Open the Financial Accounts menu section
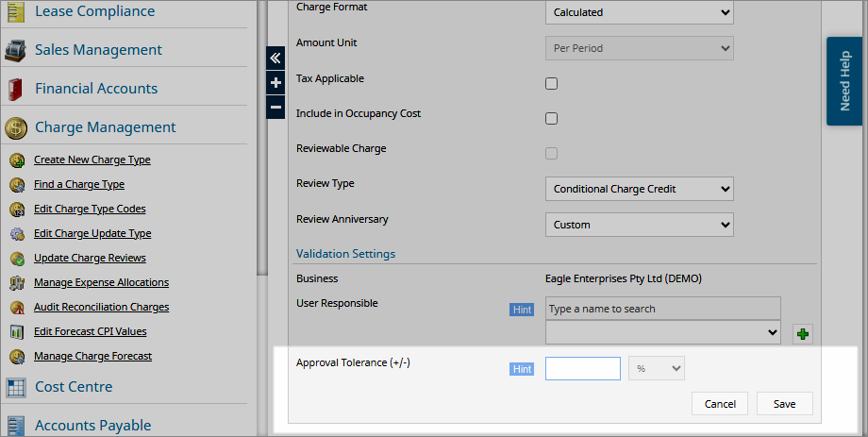This screenshot has width=868, height=437. pyautogui.click(x=96, y=89)
